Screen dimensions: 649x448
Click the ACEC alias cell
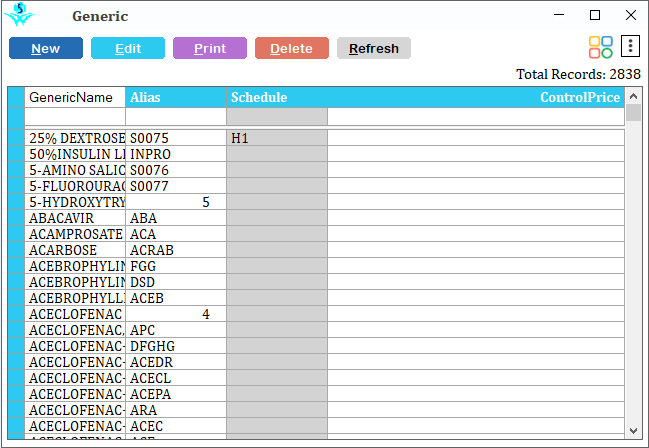[x=176, y=426]
